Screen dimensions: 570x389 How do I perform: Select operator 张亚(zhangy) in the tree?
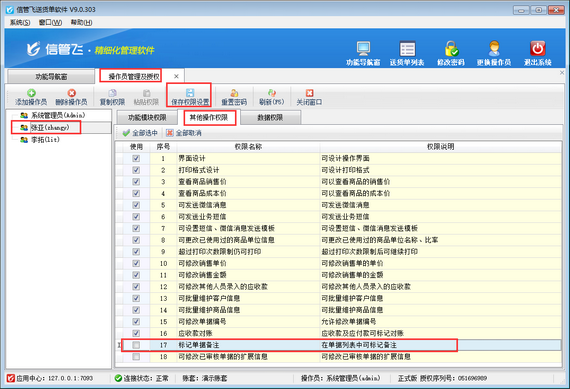pyautogui.click(x=50, y=128)
